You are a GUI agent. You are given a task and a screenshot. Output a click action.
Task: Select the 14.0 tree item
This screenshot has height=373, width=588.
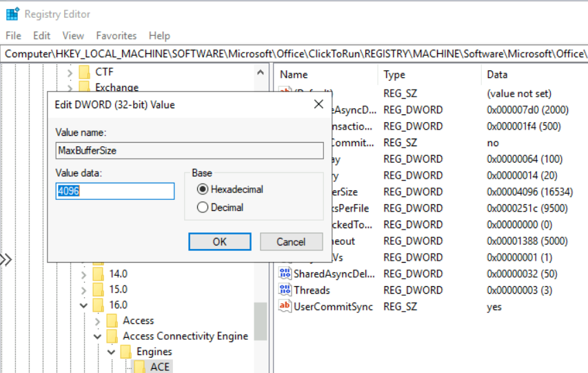(x=118, y=274)
